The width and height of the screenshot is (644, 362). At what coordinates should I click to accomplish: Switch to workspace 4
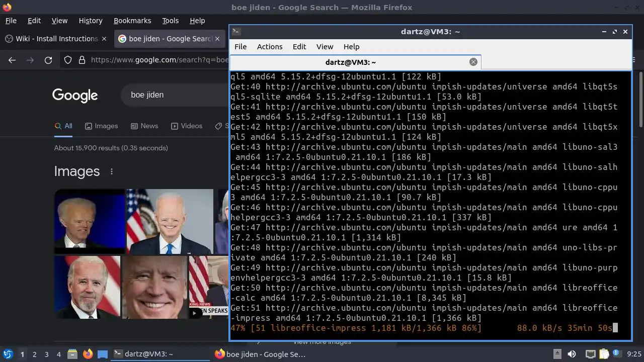pos(58,354)
